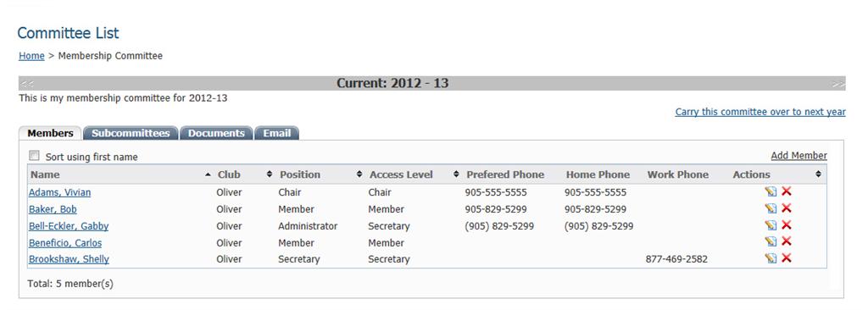868x310 pixels.
Task: Remove Bell-Eckler, Gabby using red X
Action: coord(786,224)
